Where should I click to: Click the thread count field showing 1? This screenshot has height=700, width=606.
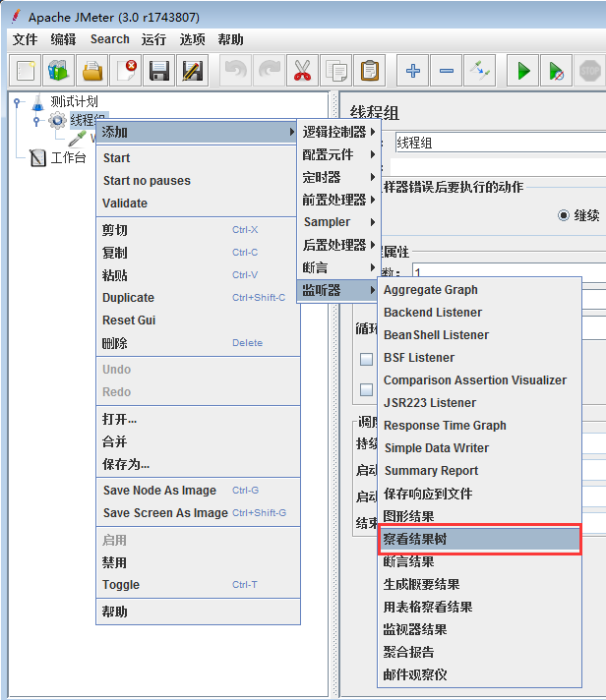coord(509,272)
